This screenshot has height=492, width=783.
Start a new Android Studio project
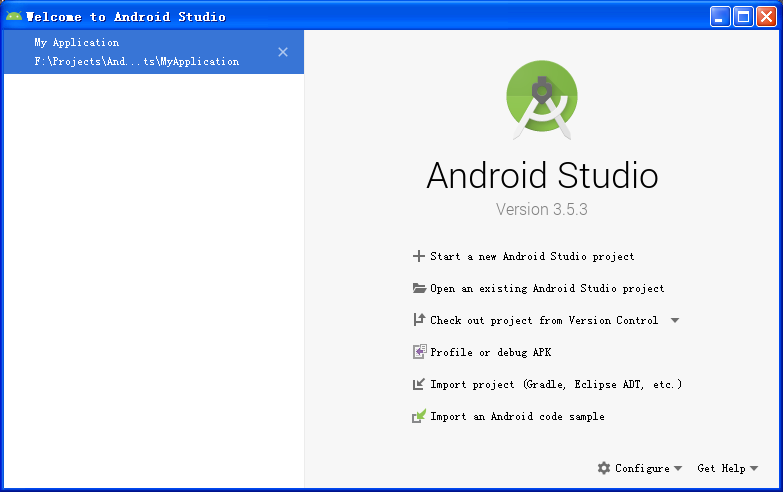532,256
